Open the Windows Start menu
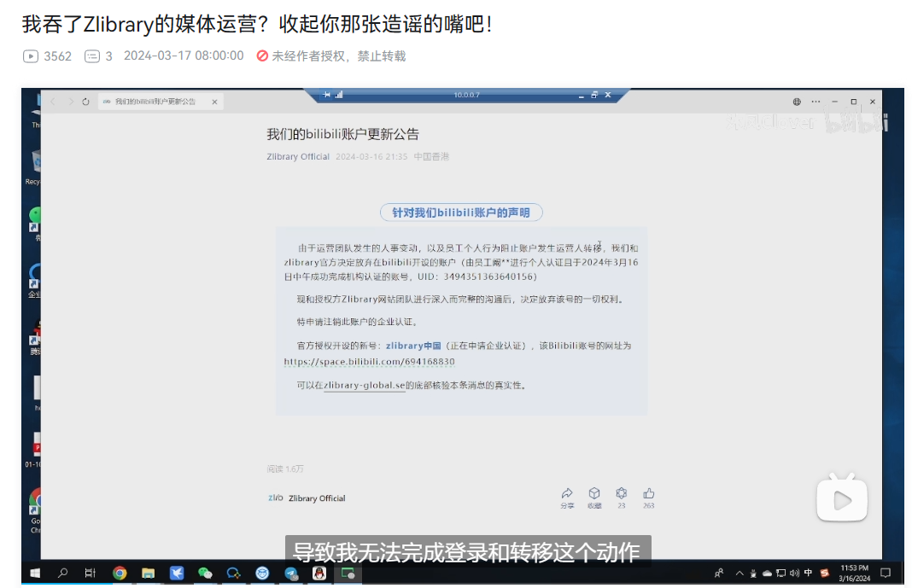Screen dimensions: 912x588 tap(35, 573)
